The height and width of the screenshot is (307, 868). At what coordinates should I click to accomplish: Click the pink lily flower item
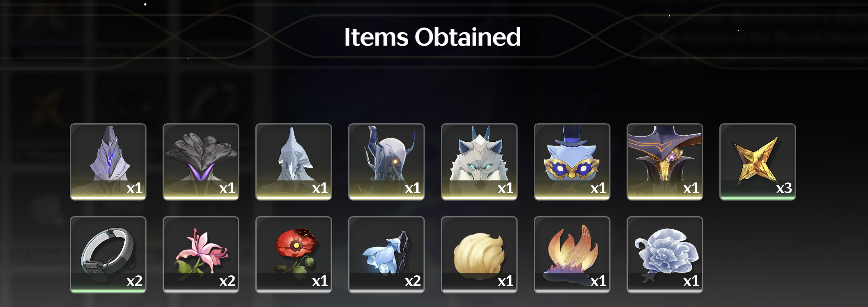tap(201, 254)
